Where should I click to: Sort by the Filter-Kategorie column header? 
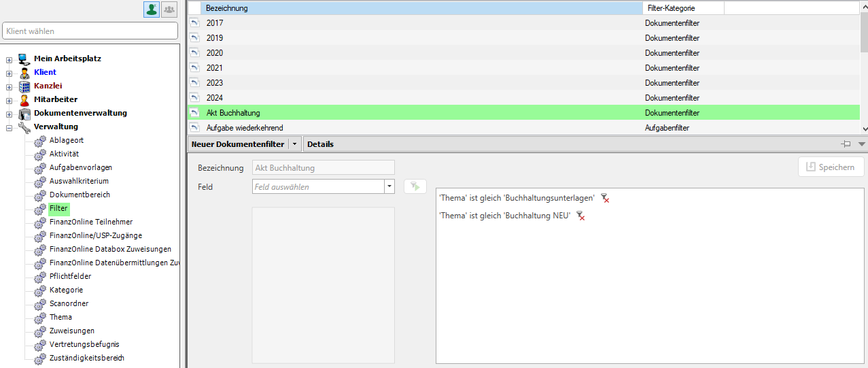(x=682, y=8)
